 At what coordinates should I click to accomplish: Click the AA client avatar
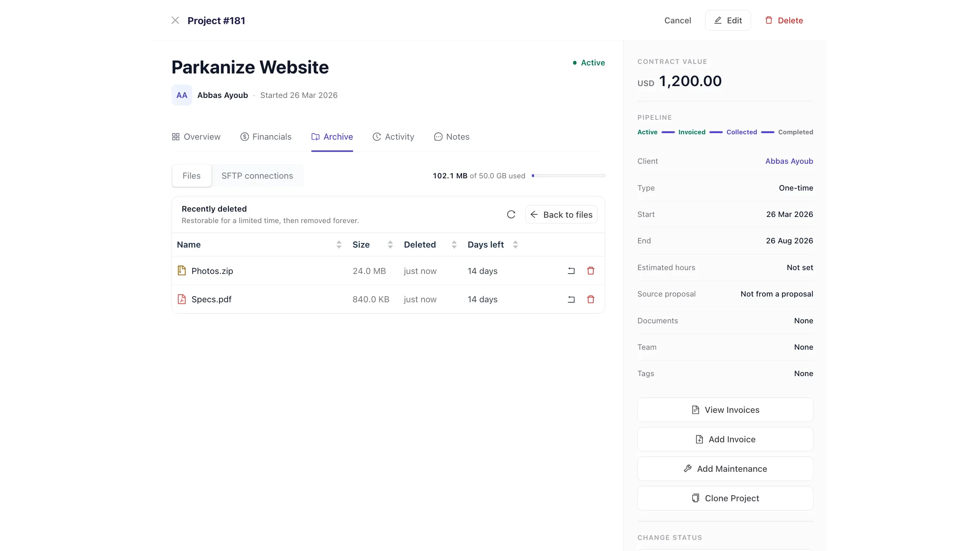(x=182, y=95)
